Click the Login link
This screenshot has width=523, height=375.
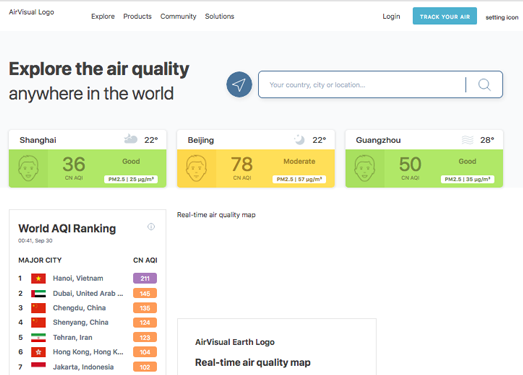coord(391,16)
